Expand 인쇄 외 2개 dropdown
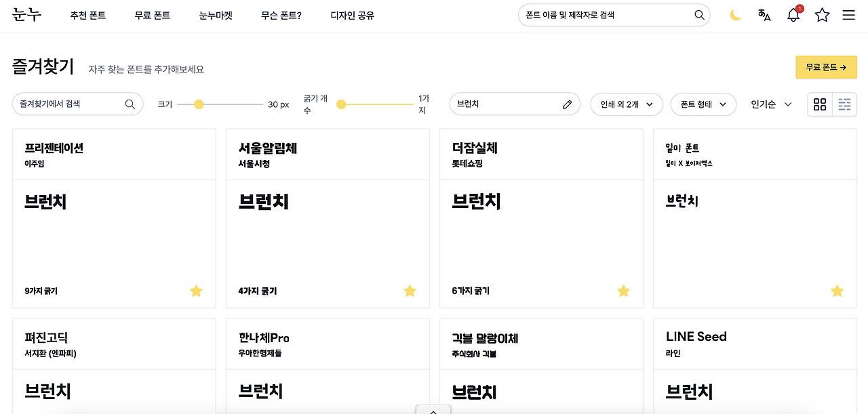868x414 pixels. (627, 104)
